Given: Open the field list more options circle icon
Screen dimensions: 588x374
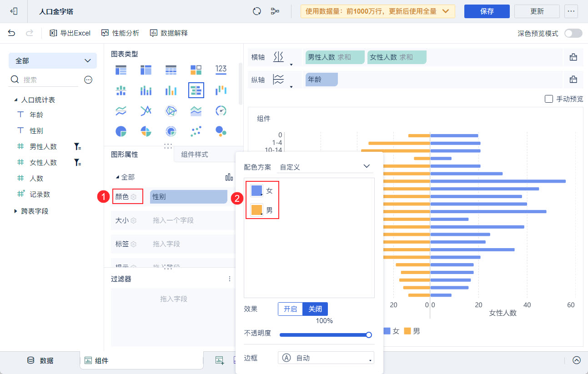Looking at the screenshot, I should click(x=88, y=80).
